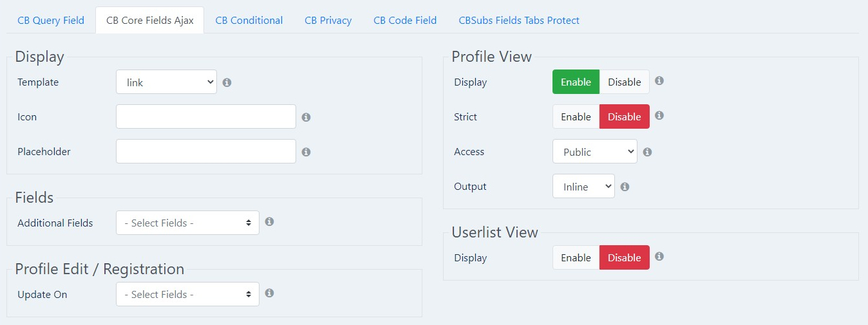The image size is (868, 325).
Task: Open the CB Privacy tab
Action: tap(328, 20)
